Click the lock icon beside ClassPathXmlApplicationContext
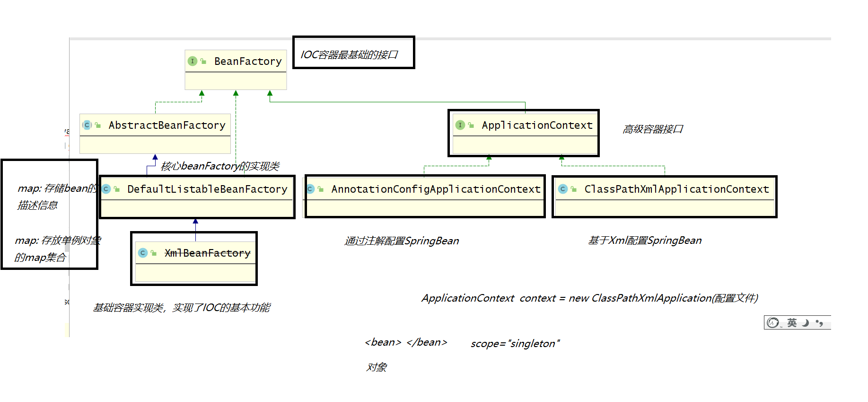 click(x=574, y=189)
